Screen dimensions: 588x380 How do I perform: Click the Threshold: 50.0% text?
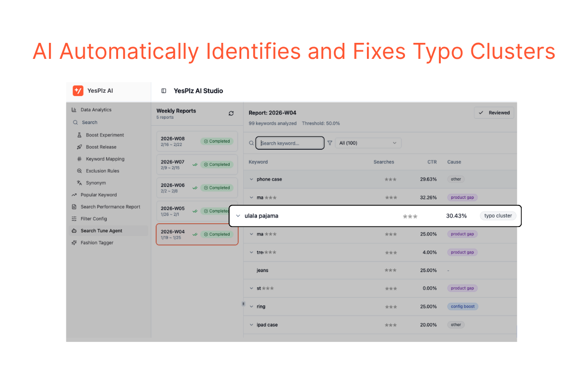pos(321,123)
